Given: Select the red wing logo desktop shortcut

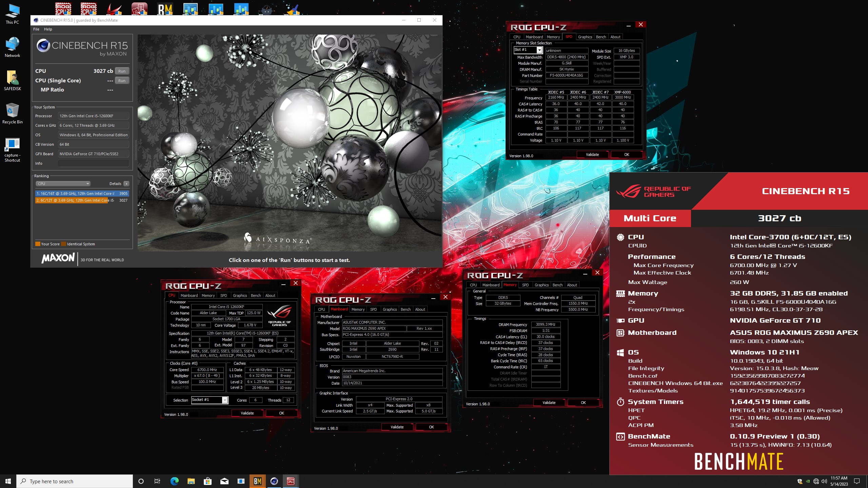Looking at the screenshot, I should [x=114, y=9].
